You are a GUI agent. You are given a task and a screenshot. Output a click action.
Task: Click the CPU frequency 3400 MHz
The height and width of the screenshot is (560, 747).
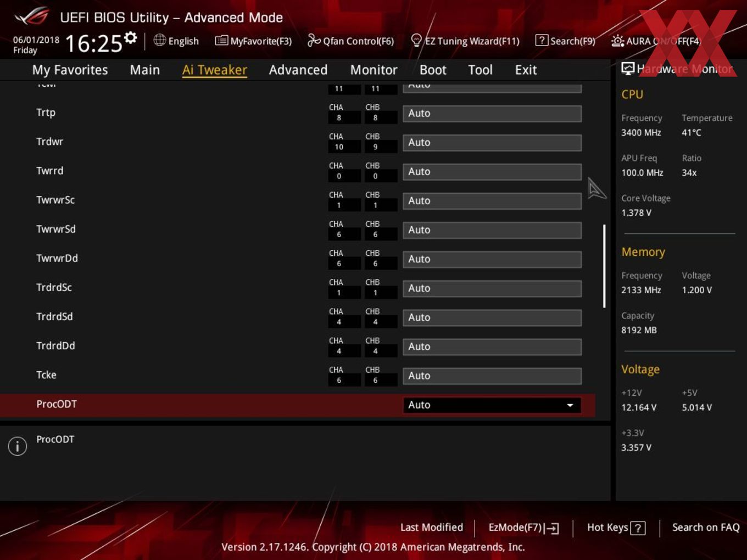pyautogui.click(x=641, y=132)
